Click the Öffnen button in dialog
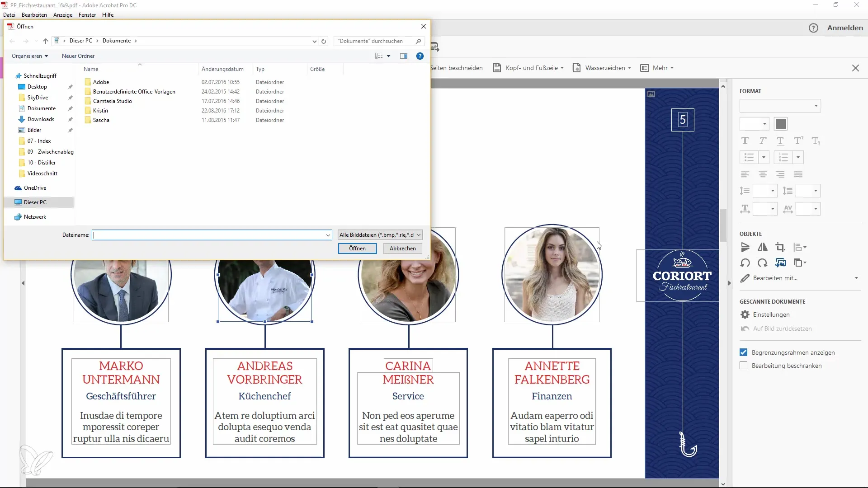The image size is (868, 488). tap(357, 249)
